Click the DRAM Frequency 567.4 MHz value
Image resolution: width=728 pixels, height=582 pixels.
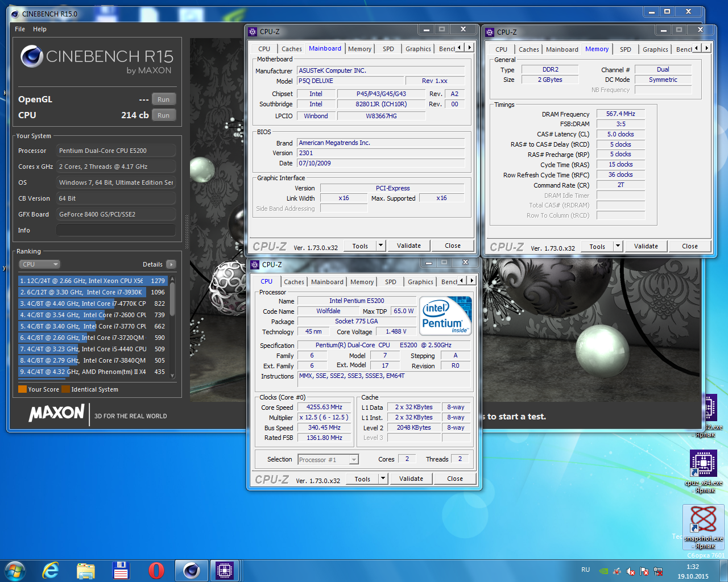(x=621, y=114)
